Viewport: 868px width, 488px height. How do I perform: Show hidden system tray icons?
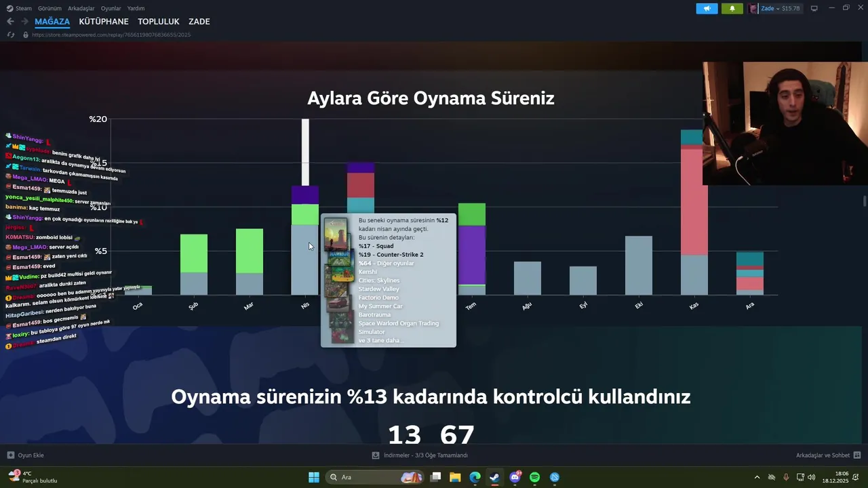coord(757,477)
